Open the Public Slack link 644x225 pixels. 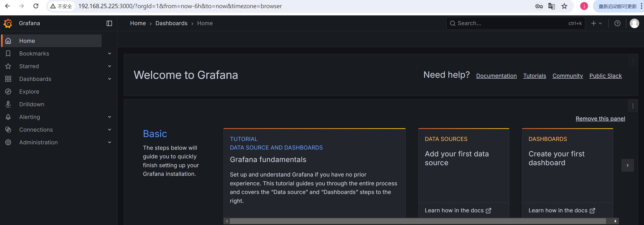(x=605, y=76)
